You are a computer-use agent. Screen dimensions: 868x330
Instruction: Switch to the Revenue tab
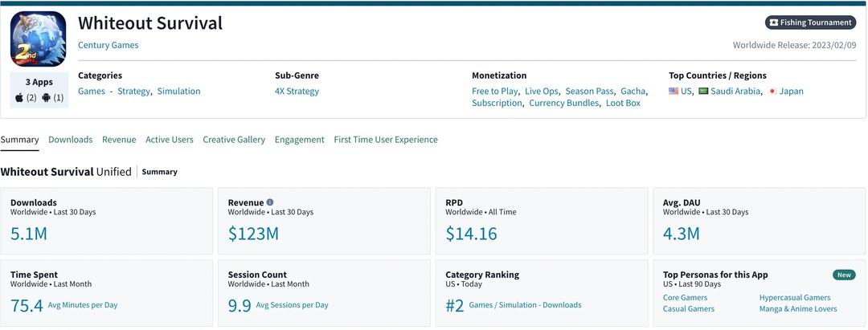[x=119, y=140]
